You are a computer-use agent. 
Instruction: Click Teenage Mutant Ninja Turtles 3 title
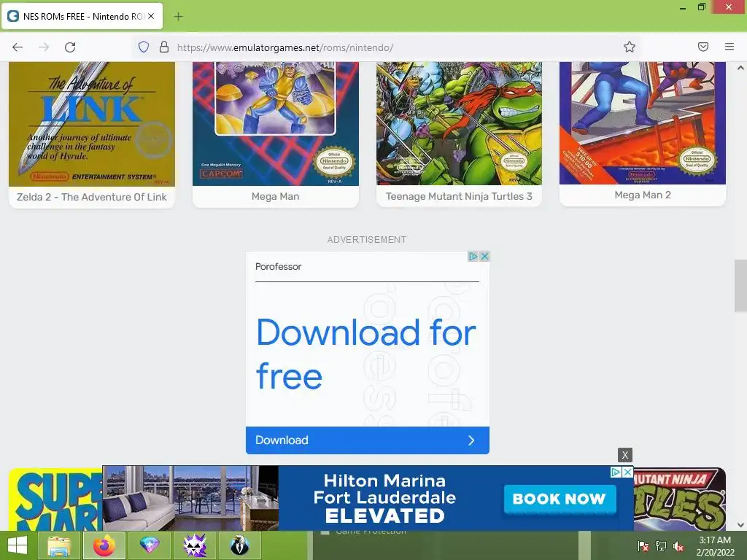click(x=459, y=196)
